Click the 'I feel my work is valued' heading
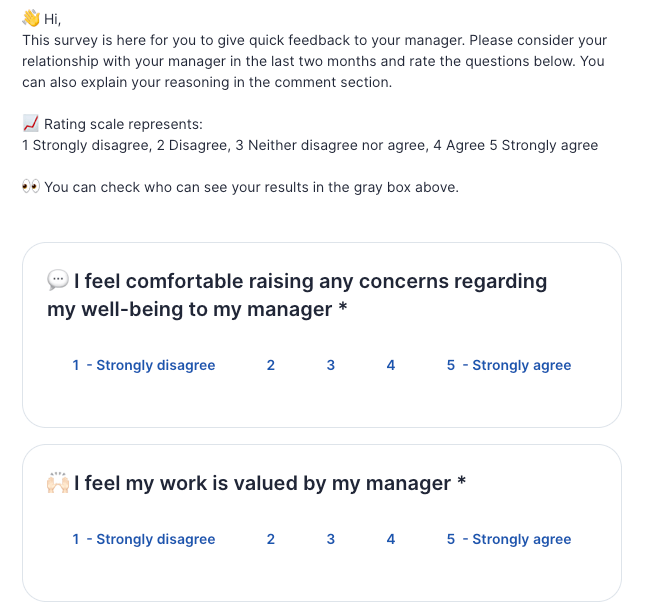This screenshot has height=612, width=653. click(x=270, y=484)
